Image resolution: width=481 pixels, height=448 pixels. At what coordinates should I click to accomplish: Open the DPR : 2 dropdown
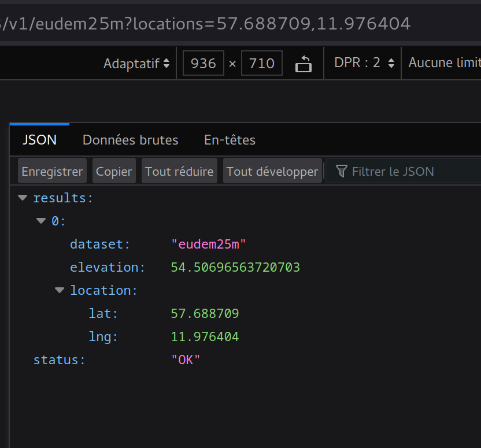coord(364,63)
